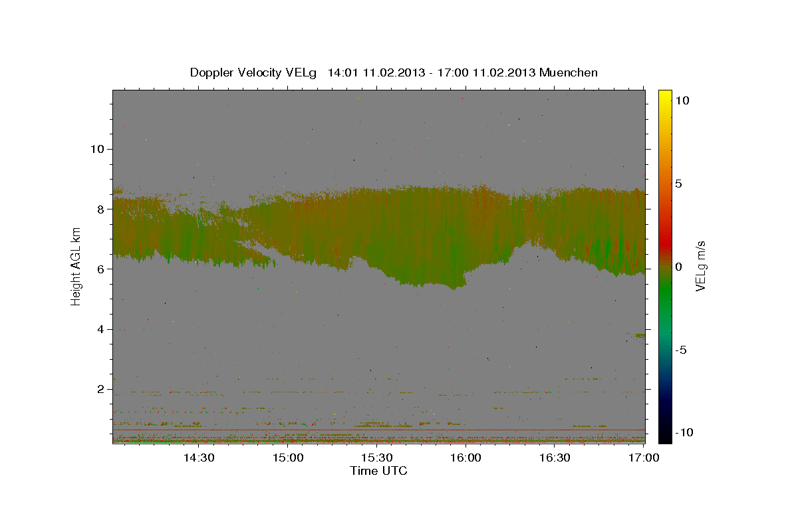Click the colorbar value '0'
798x532 pixels.
(679, 267)
